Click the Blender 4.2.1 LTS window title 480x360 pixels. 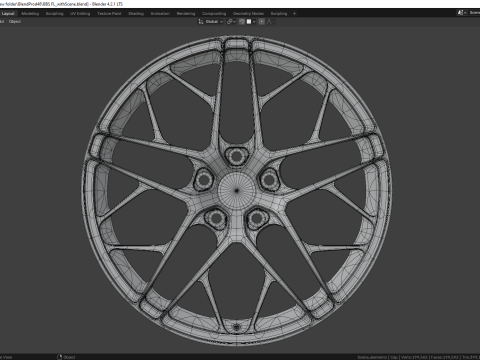tap(107, 4)
